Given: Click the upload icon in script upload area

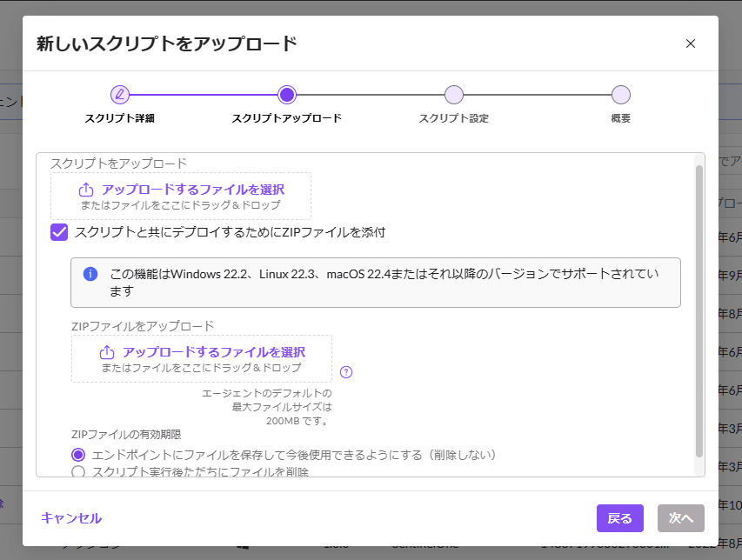Looking at the screenshot, I should [x=86, y=190].
